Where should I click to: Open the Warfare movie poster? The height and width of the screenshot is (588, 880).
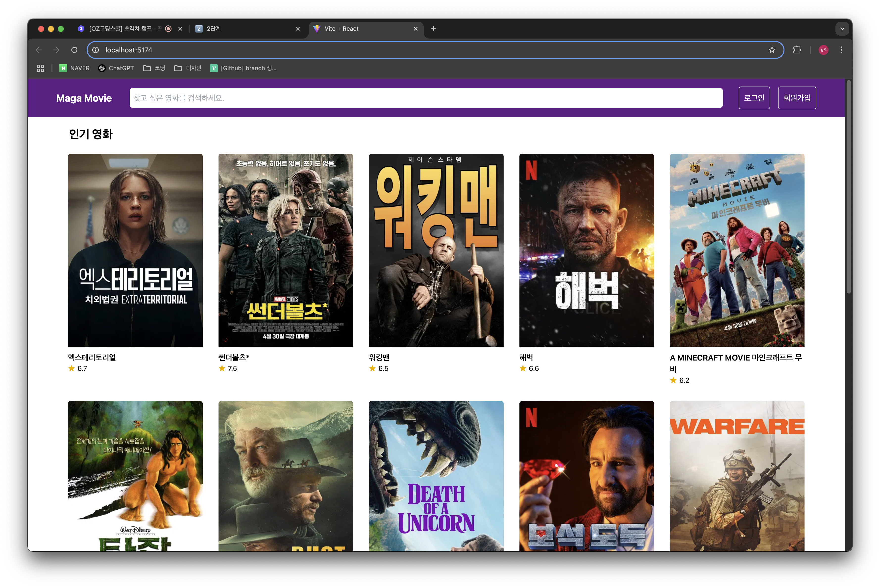point(737,476)
